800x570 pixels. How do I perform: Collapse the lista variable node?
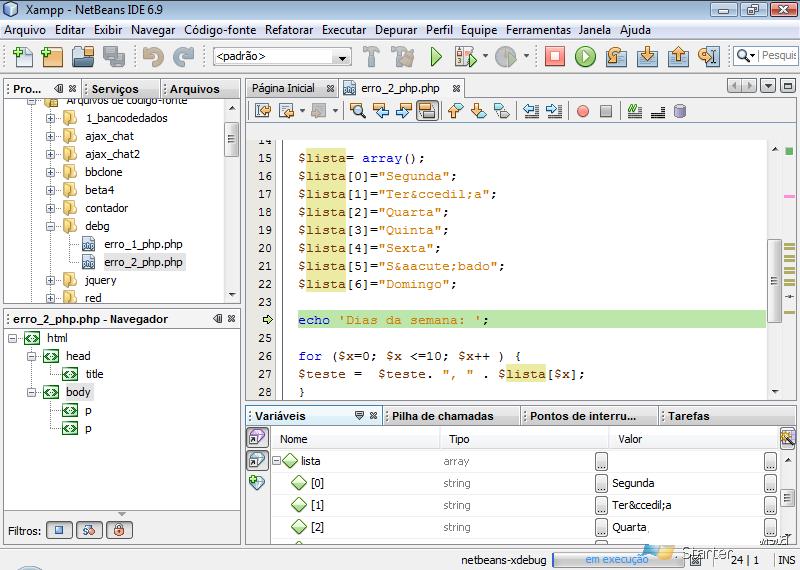click(x=276, y=461)
